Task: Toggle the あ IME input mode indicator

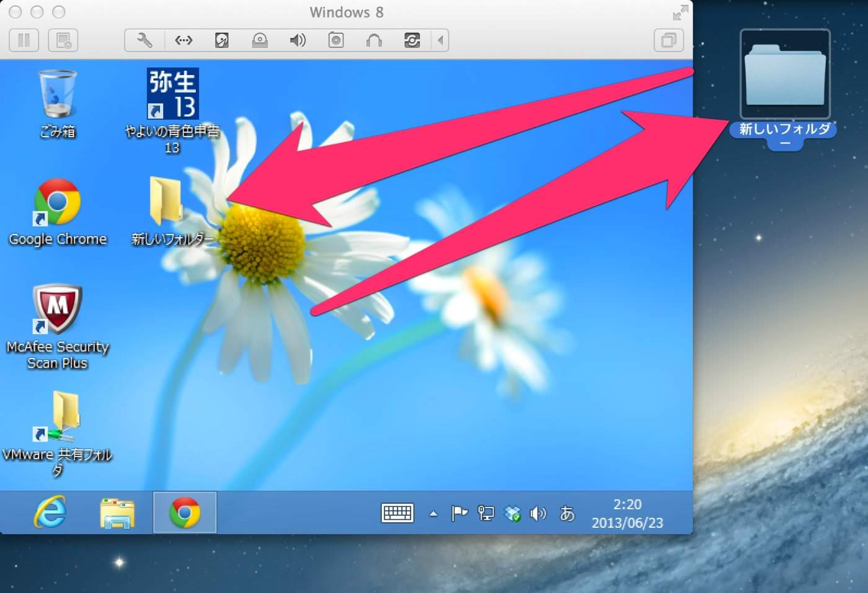Action: (x=567, y=514)
